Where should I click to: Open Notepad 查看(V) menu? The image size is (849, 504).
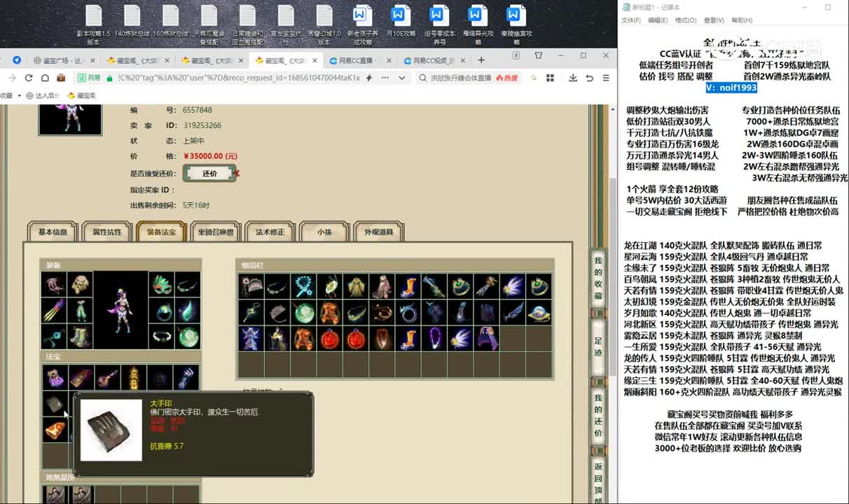coord(714,20)
